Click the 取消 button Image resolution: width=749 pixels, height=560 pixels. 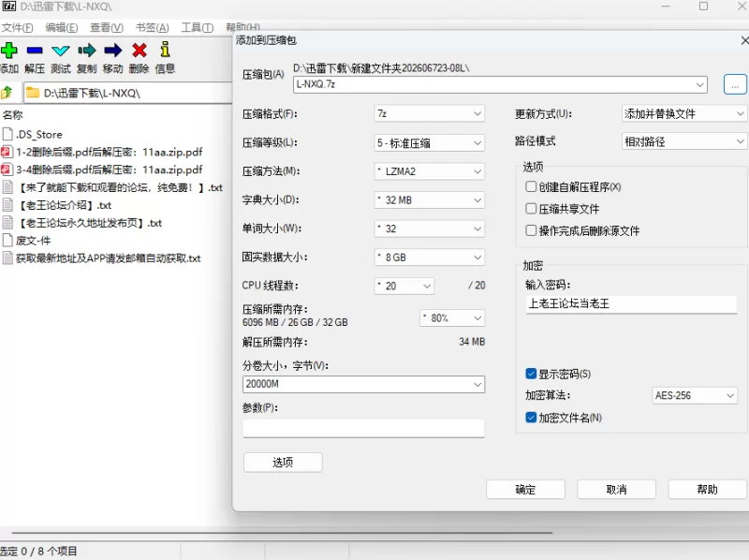pyautogui.click(x=616, y=489)
